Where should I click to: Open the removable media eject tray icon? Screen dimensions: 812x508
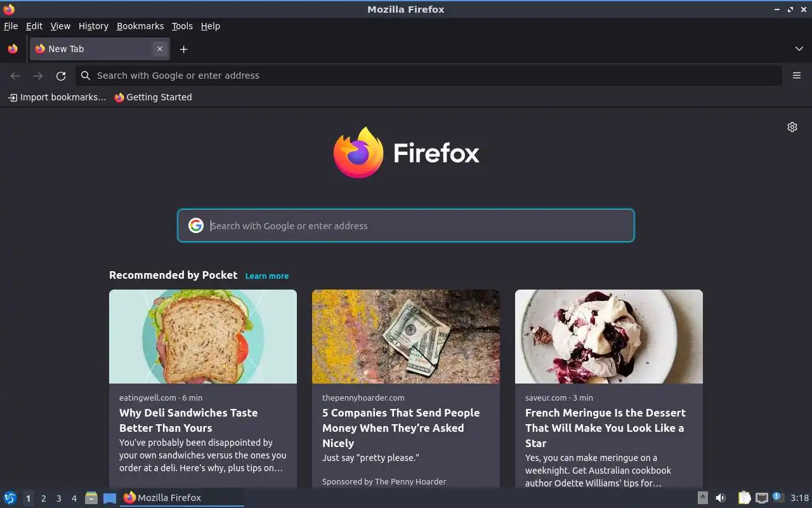click(x=703, y=498)
